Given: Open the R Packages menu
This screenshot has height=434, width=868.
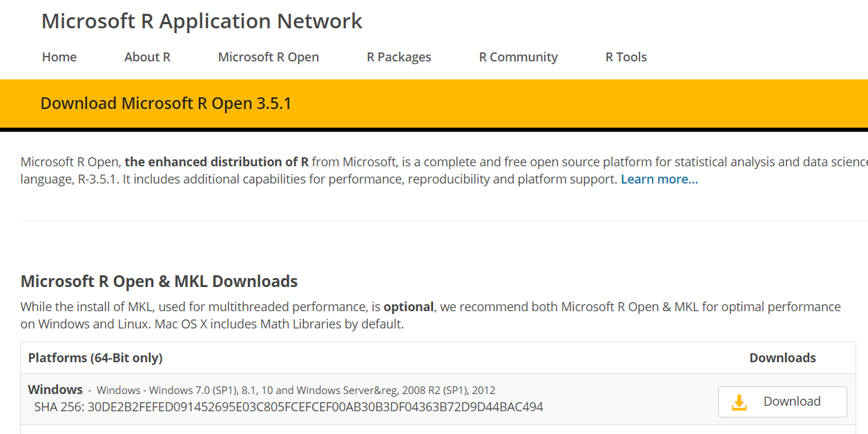Looking at the screenshot, I should pyautogui.click(x=399, y=57).
